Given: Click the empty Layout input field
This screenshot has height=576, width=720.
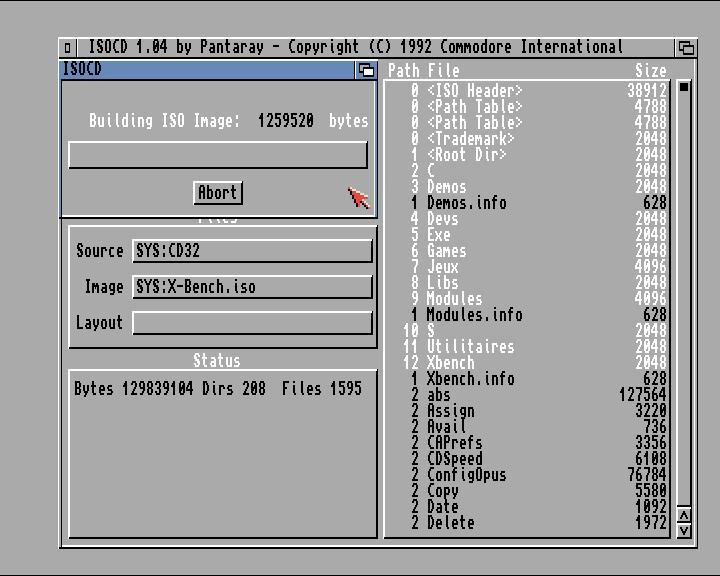Looking at the screenshot, I should click(x=252, y=322).
